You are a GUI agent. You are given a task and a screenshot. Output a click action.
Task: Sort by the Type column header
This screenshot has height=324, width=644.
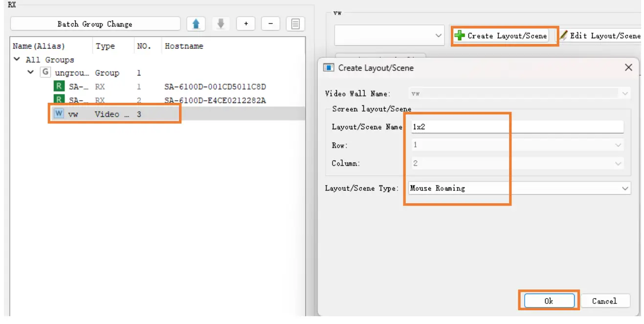pos(113,46)
